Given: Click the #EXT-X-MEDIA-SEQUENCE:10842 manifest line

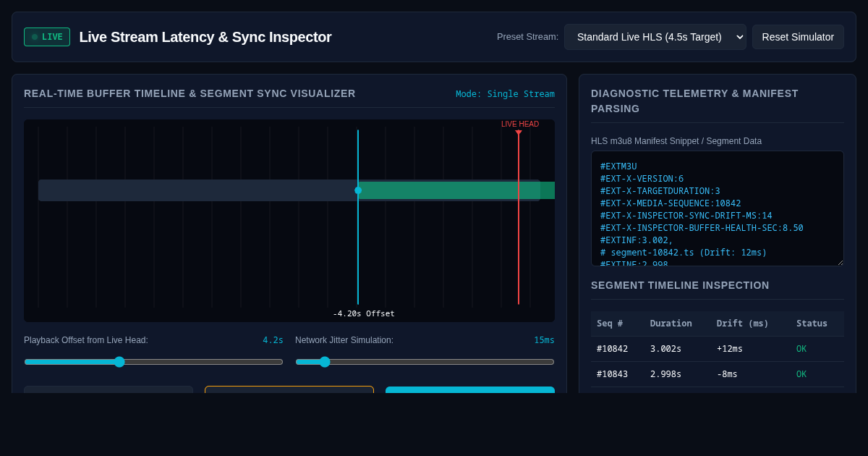Looking at the screenshot, I should click(671, 203).
